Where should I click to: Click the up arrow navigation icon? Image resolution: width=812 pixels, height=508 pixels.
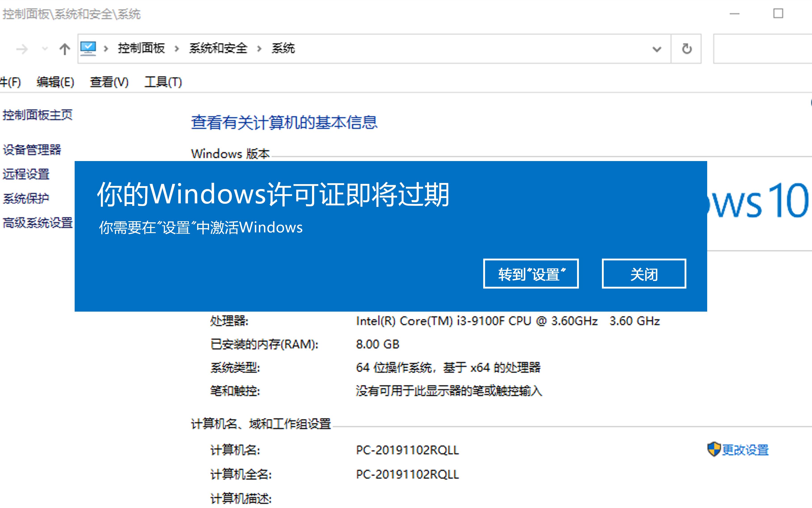(x=65, y=49)
